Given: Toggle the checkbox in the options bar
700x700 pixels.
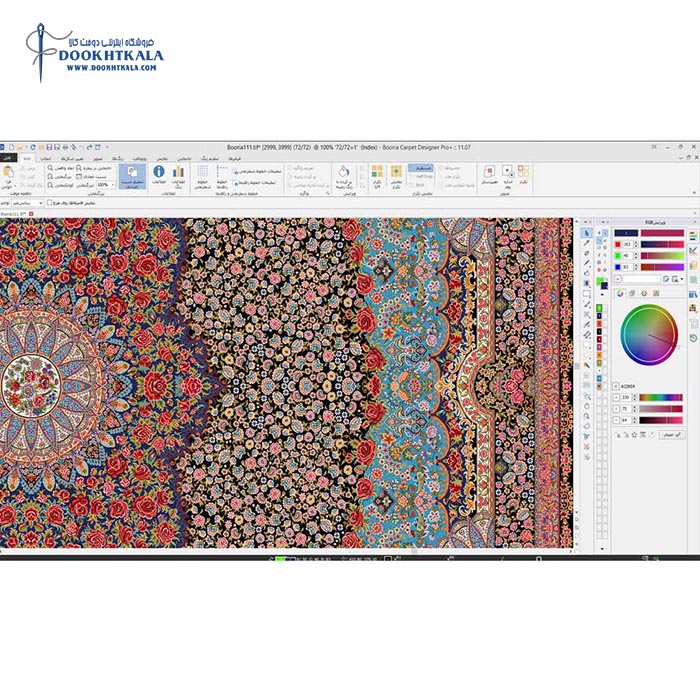Looking at the screenshot, I should 50,202.
